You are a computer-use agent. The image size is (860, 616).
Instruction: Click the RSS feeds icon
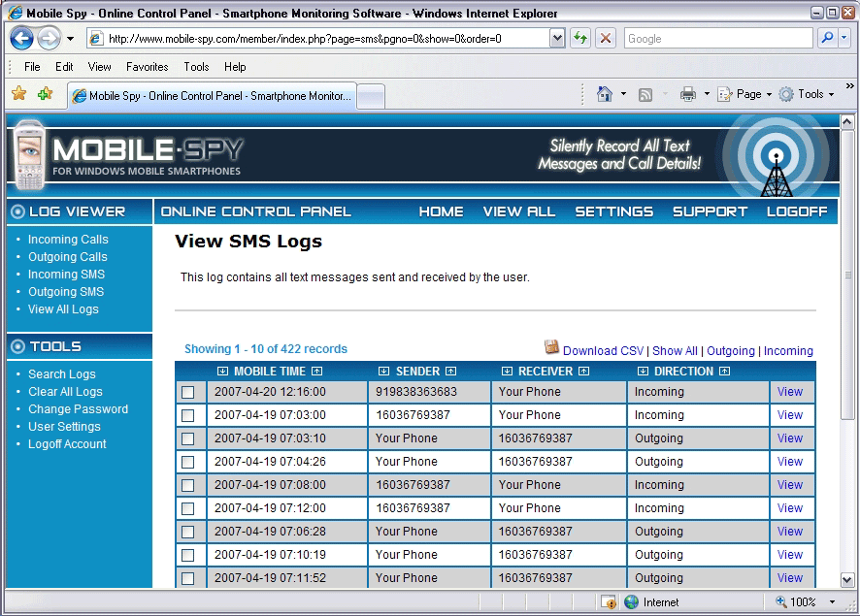tap(645, 95)
